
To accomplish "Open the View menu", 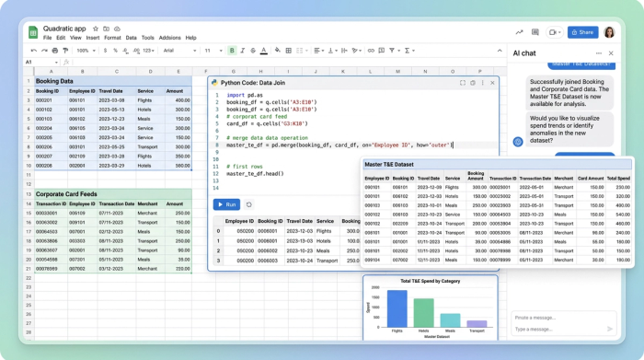I will (x=75, y=38).
